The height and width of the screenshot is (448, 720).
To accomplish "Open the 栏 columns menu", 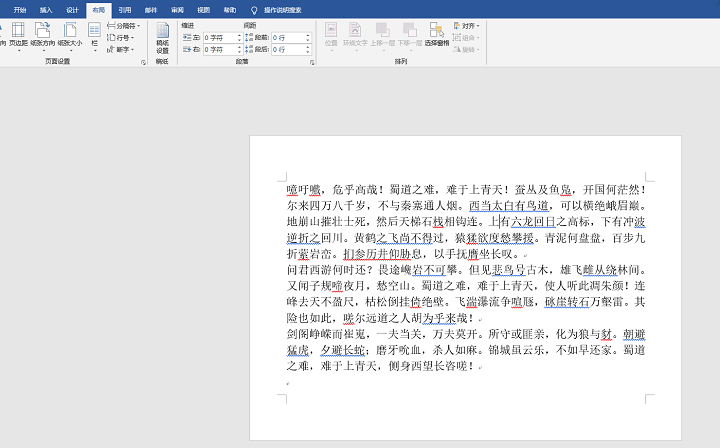I will [95, 36].
